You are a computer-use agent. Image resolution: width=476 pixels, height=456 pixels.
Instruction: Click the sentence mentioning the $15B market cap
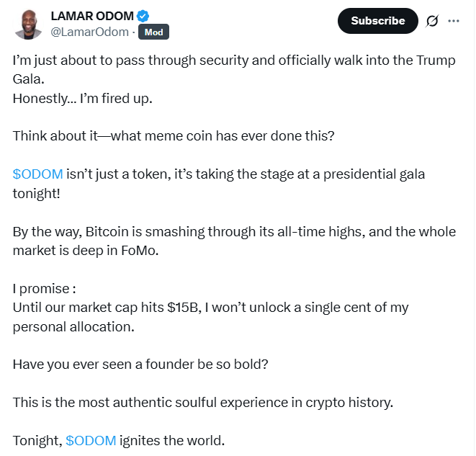point(209,308)
